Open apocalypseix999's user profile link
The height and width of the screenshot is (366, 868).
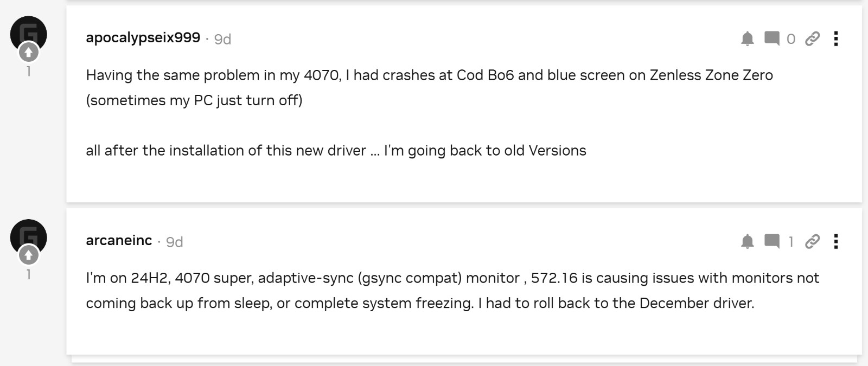[x=143, y=37]
